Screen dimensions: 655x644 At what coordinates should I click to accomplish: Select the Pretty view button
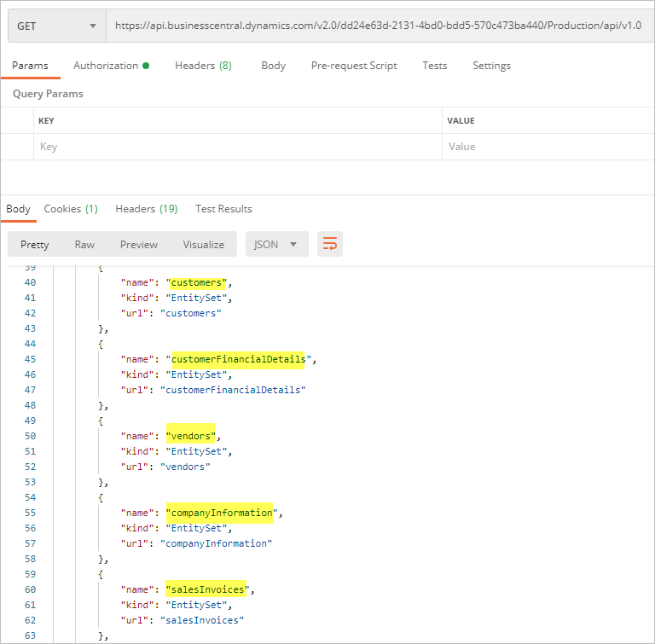[35, 245]
